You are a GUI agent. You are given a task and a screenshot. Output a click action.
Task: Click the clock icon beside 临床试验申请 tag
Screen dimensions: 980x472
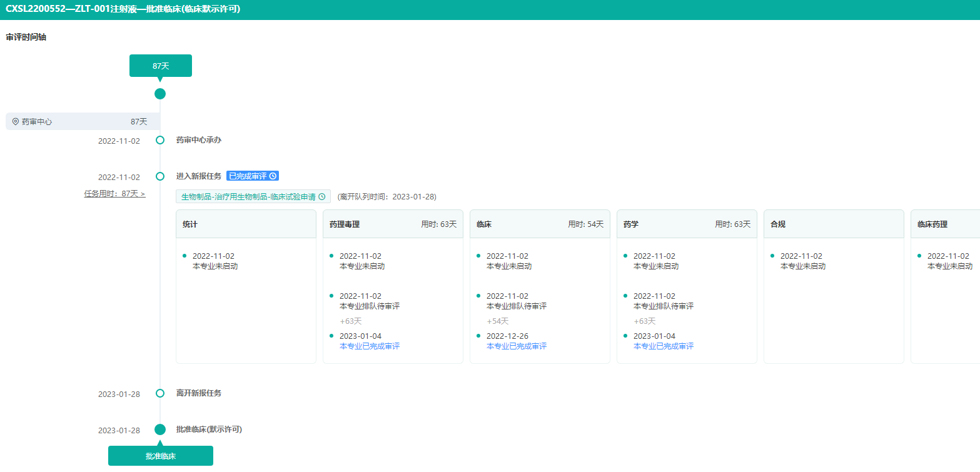pyautogui.click(x=322, y=196)
